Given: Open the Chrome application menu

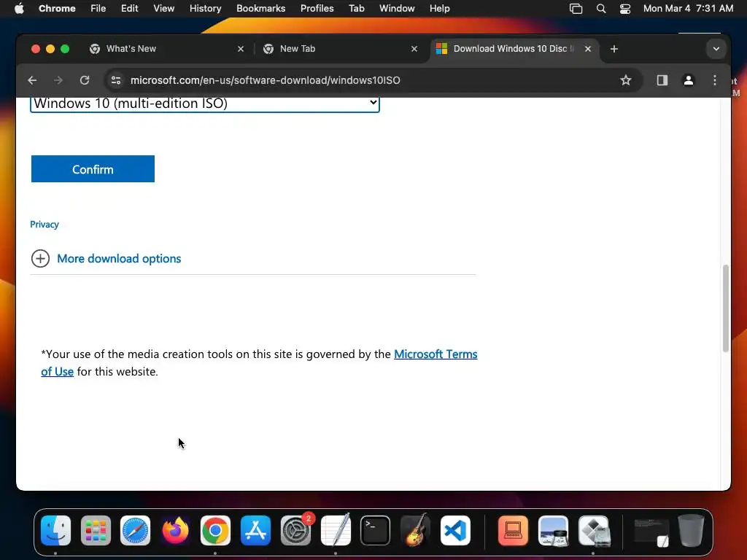Looking at the screenshot, I should (57, 9).
